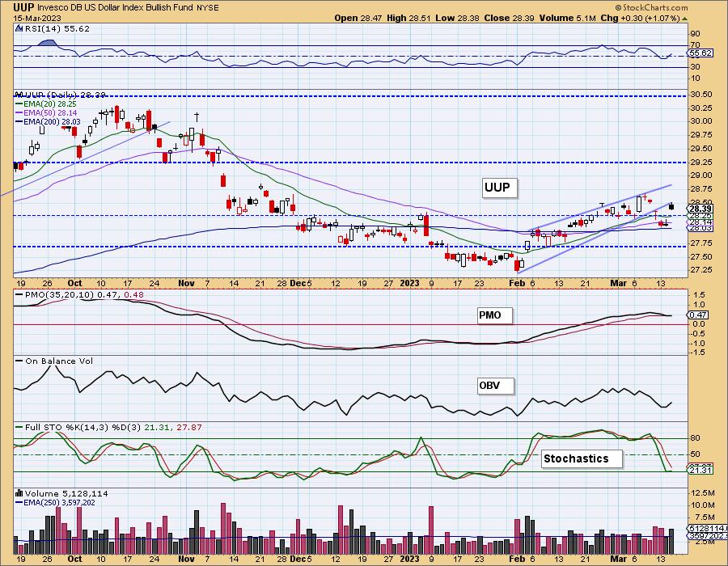Click the 12.5M volume axis label
Viewport: 728px width, 566px height.
(703, 492)
